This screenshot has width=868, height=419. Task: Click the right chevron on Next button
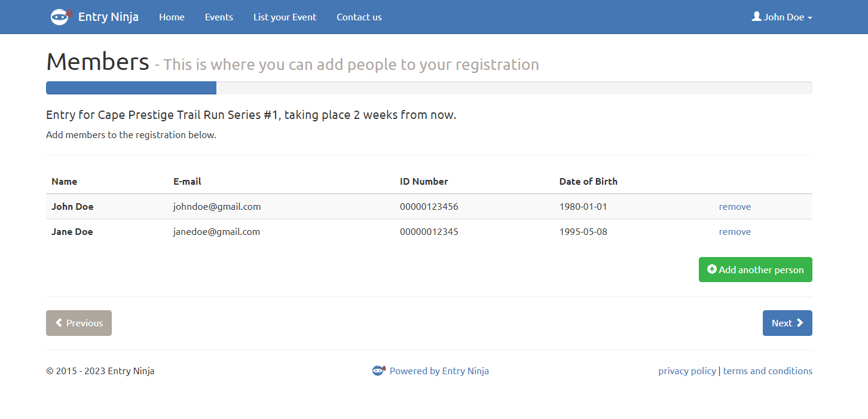tap(800, 323)
